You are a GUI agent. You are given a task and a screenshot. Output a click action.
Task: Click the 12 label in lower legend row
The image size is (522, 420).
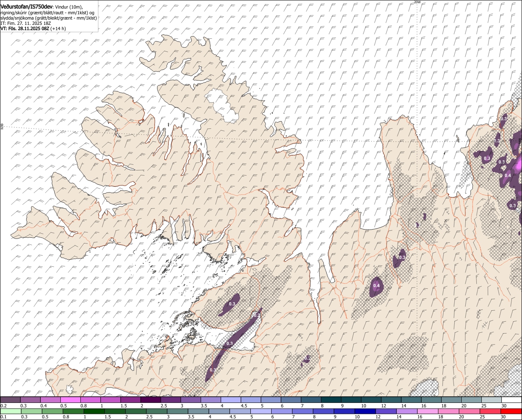pyautogui.click(x=378, y=417)
